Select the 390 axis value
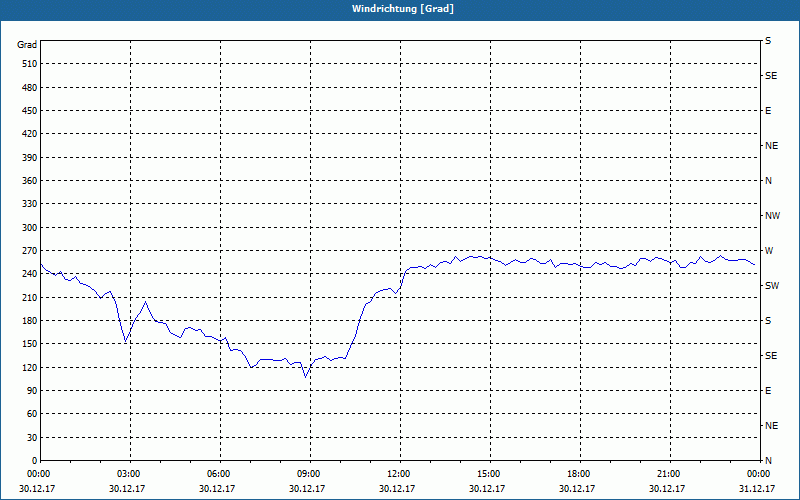 [29, 158]
